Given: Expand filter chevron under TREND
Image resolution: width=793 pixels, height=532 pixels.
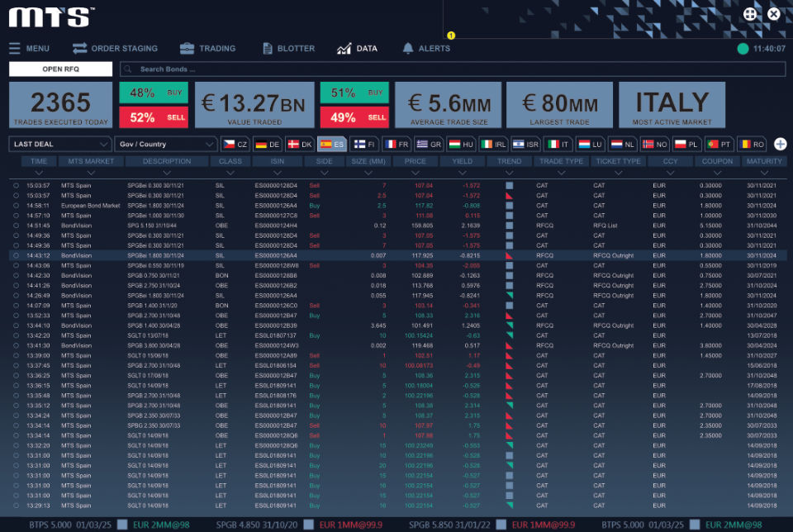Looking at the screenshot, I should pos(510,173).
